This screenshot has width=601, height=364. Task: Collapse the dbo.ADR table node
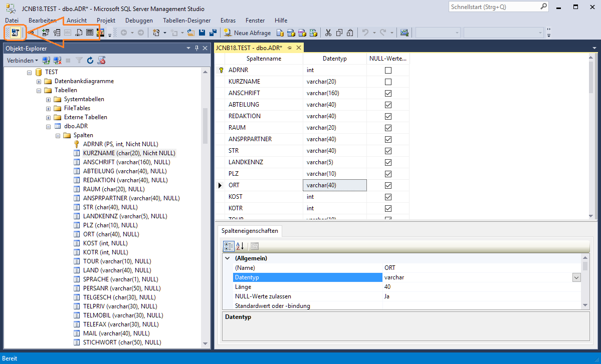(48, 127)
